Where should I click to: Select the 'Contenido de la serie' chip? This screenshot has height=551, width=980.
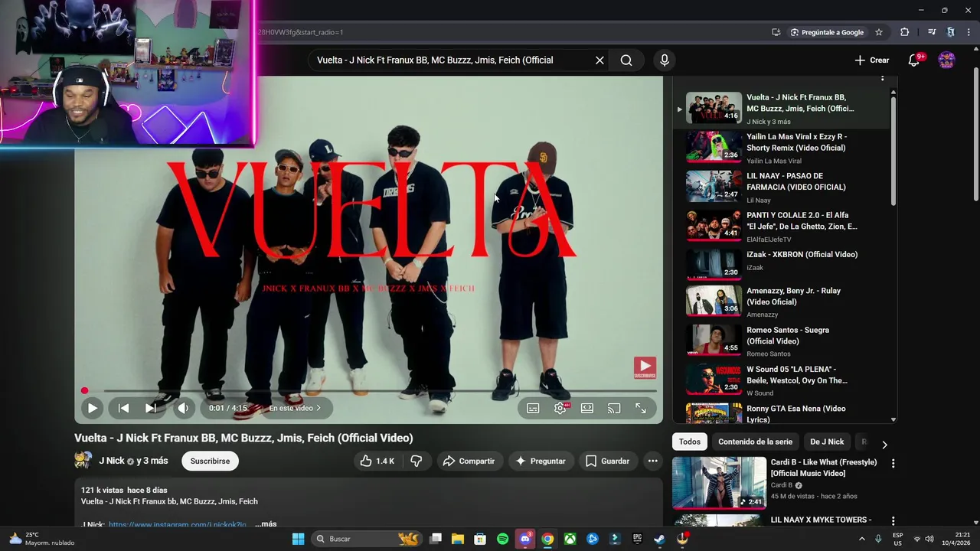[755, 442]
